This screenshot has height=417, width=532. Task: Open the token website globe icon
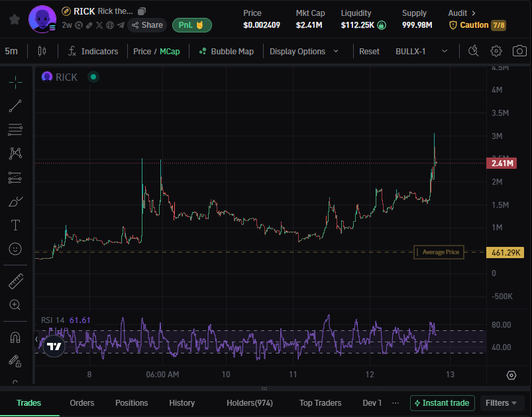[x=110, y=25]
